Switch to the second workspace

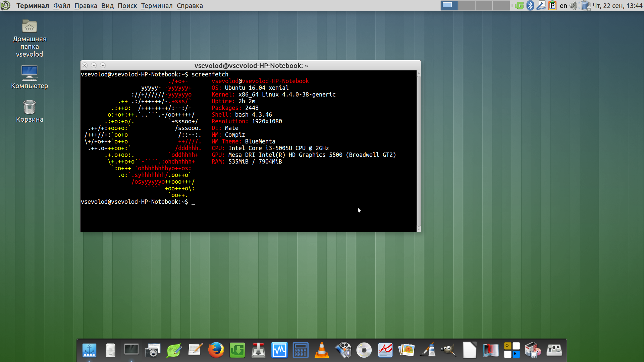click(x=467, y=5)
